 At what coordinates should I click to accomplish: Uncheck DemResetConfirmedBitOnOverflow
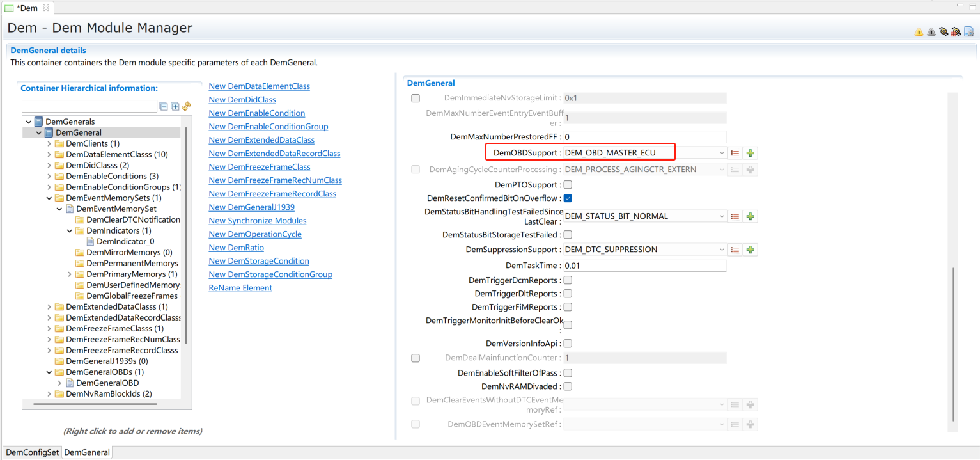click(568, 198)
